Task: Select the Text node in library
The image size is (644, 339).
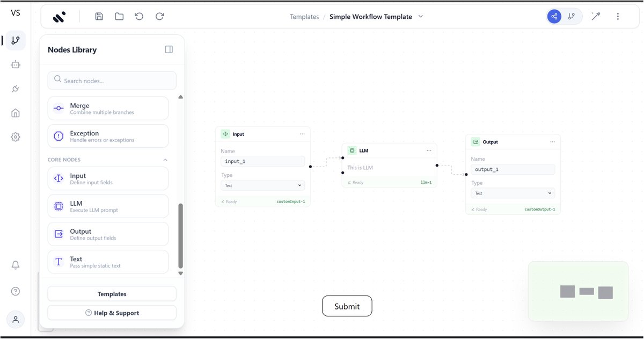Action: point(108,262)
